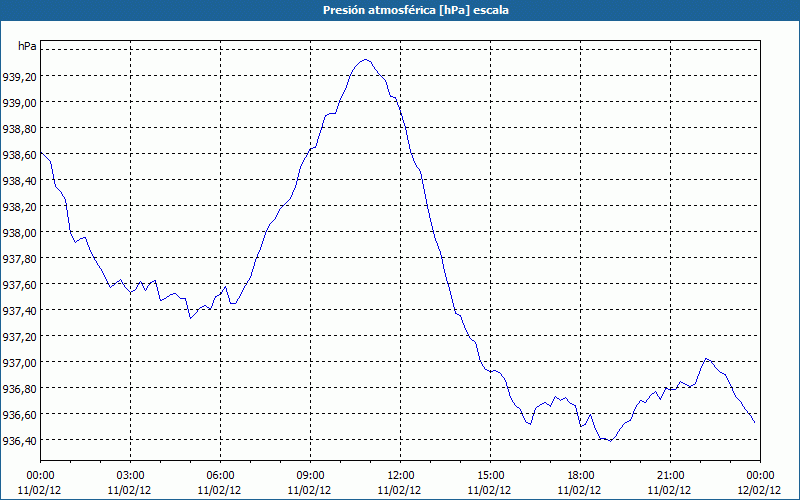Click the 21:00 time axis label
The image size is (800, 500).
pos(670,476)
